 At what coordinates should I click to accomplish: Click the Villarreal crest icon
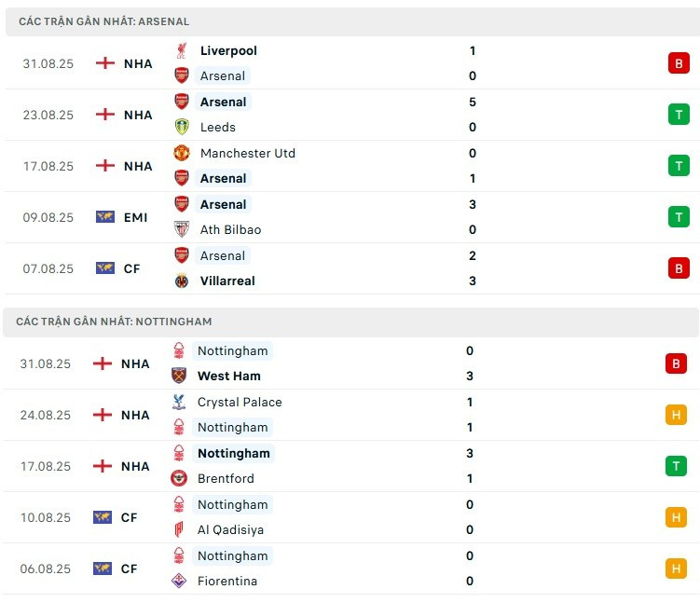[x=181, y=281]
